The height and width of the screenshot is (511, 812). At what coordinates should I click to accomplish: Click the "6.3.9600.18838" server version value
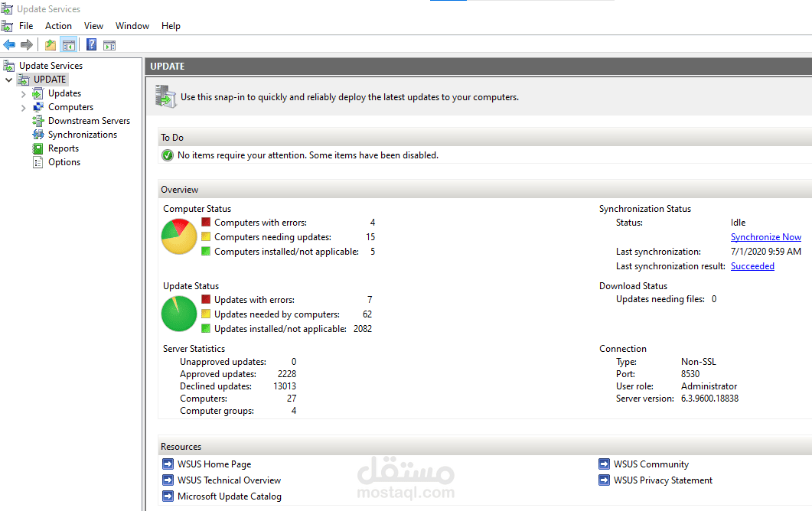pyautogui.click(x=709, y=398)
